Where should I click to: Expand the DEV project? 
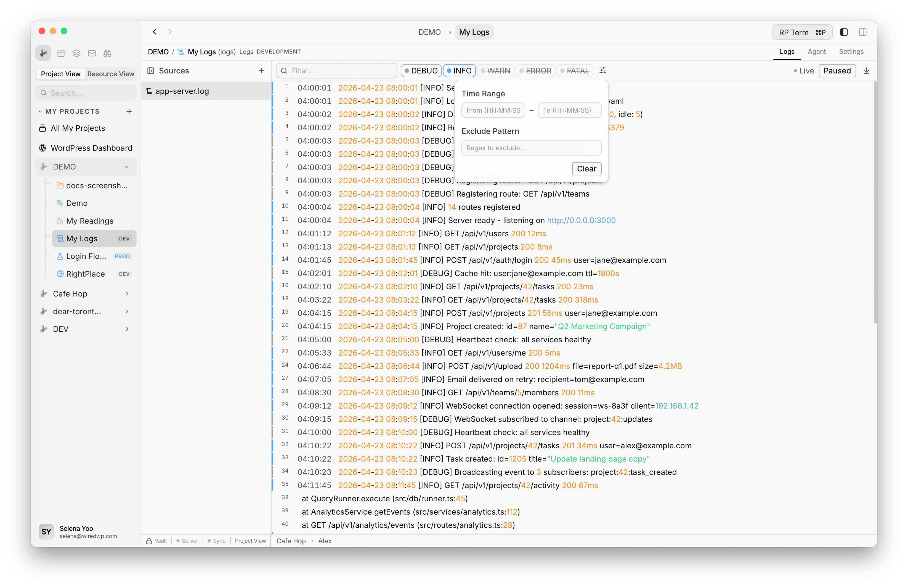[127, 329]
